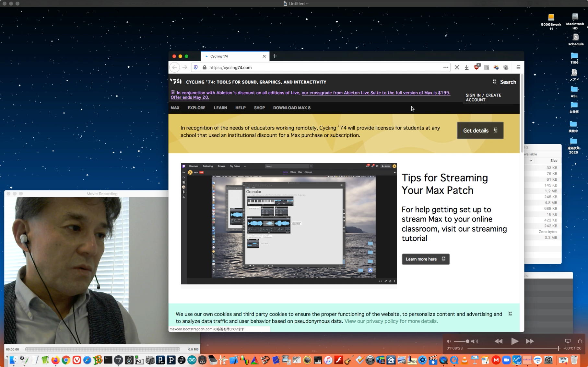Select the 4.8 MB size entry in Finder
This screenshot has width=588, height=367.
551,203
